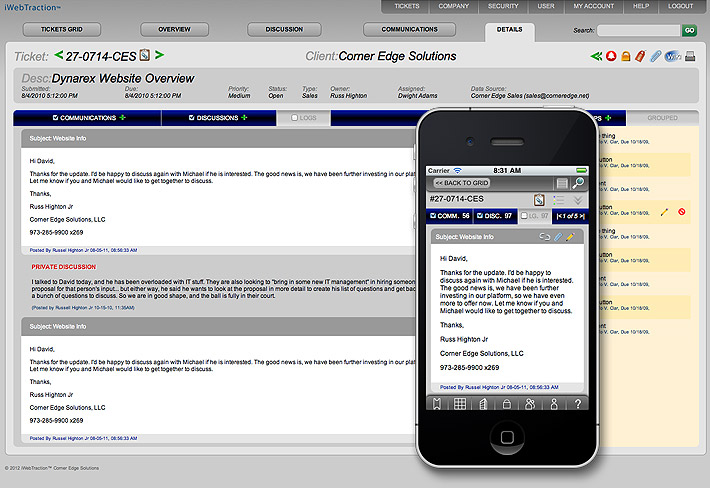
Task: Open MY ACCOUNT top menu
Action: click(x=594, y=6)
